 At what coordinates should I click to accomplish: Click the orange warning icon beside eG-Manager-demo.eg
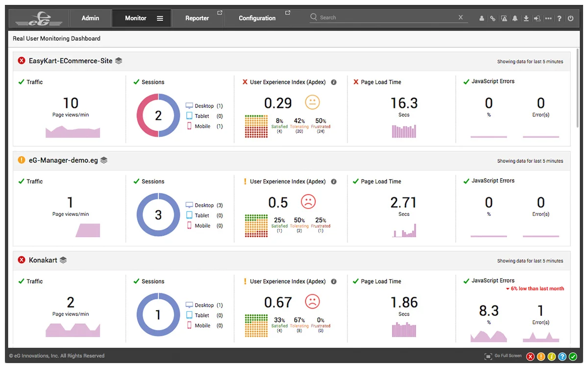[x=22, y=160]
